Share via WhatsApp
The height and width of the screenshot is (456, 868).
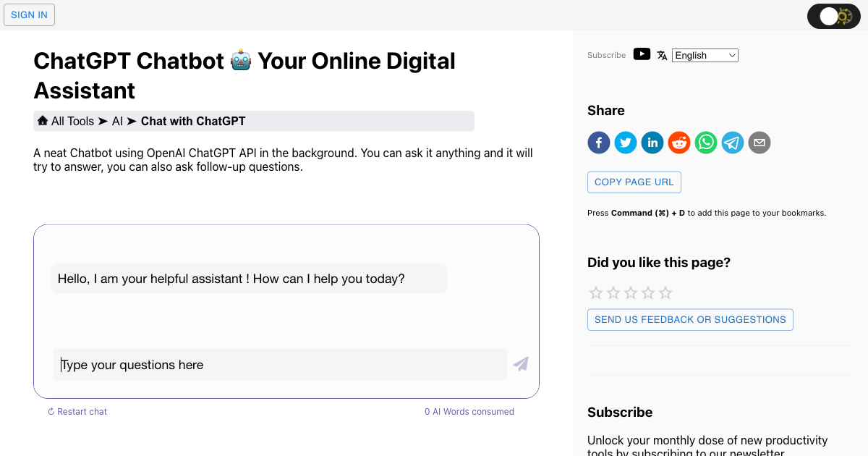coord(705,143)
